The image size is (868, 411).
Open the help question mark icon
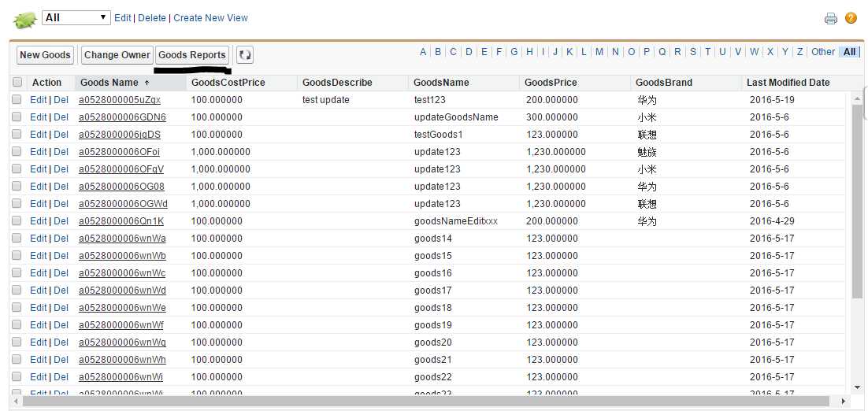851,18
